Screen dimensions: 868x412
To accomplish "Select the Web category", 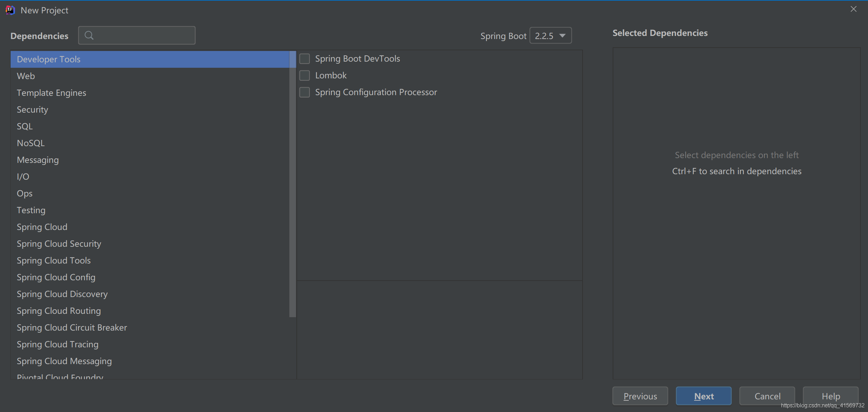I will (x=26, y=76).
